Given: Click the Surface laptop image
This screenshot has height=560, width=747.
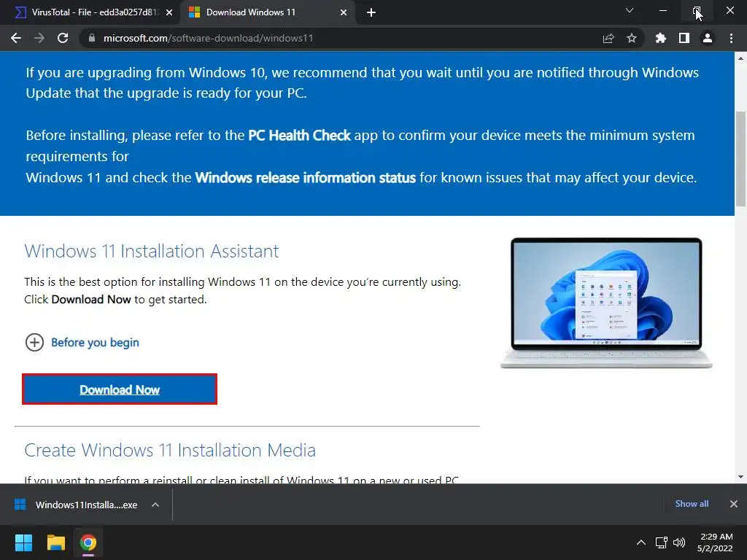Looking at the screenshot, I should coord(606,303).
